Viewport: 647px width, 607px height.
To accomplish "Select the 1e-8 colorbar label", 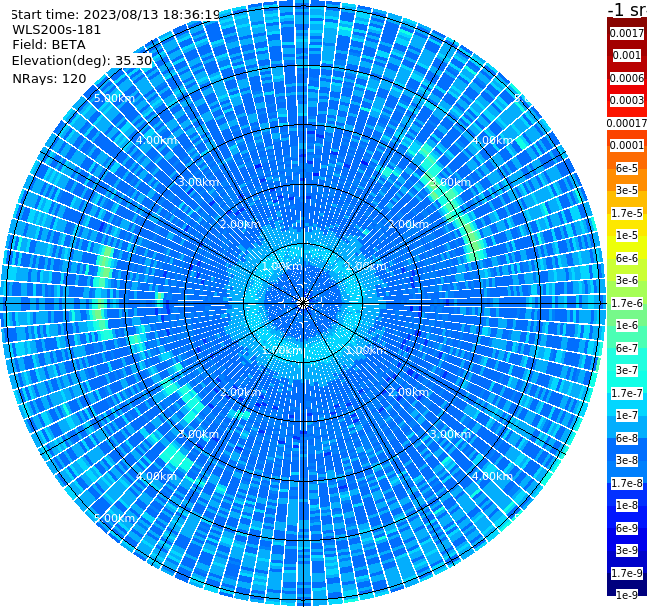I will click(x=627, y=505).
